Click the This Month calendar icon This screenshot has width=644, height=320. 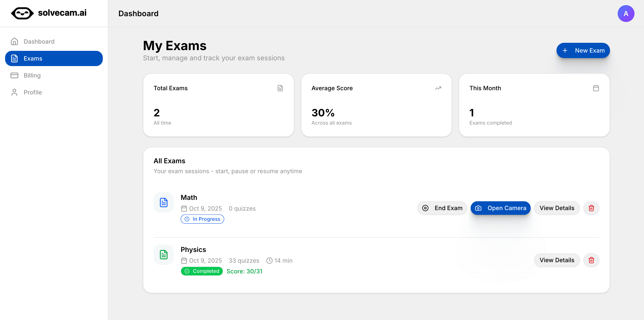pyautogui.click(x=596, y=88)
